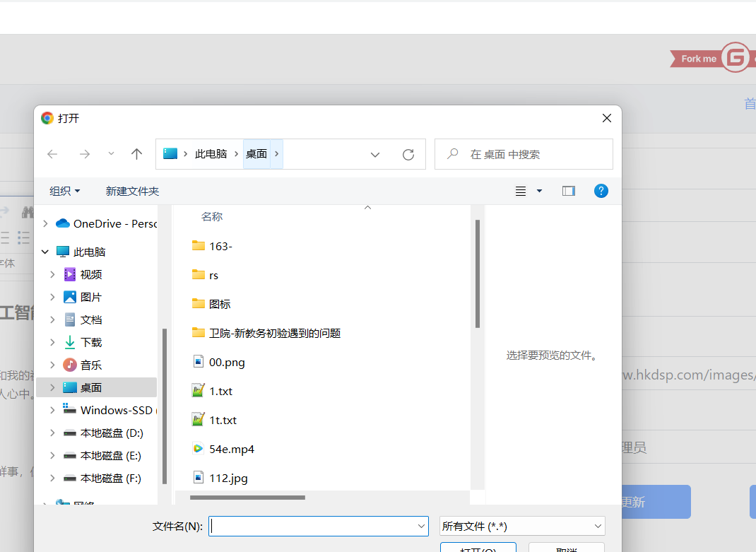
Task: Click the file list horizontal scrollbar
Action: [247, 498]
